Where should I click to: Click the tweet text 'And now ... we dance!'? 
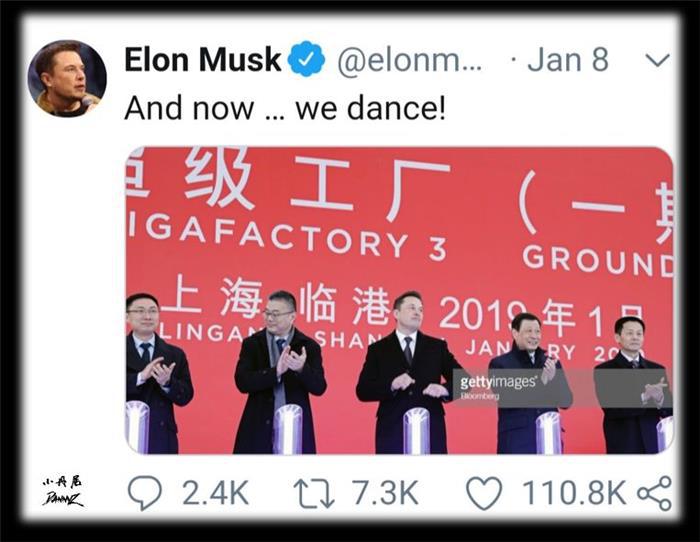pos(285,108)
